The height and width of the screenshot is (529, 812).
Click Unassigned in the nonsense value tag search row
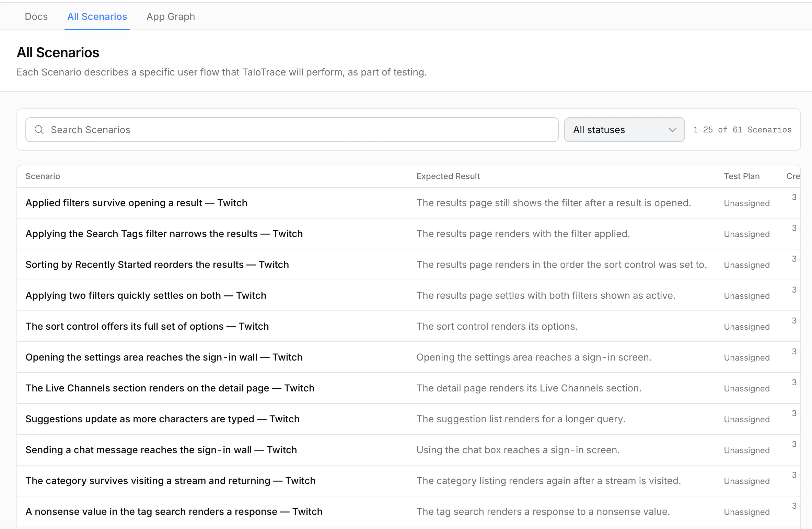coord(746,512)
